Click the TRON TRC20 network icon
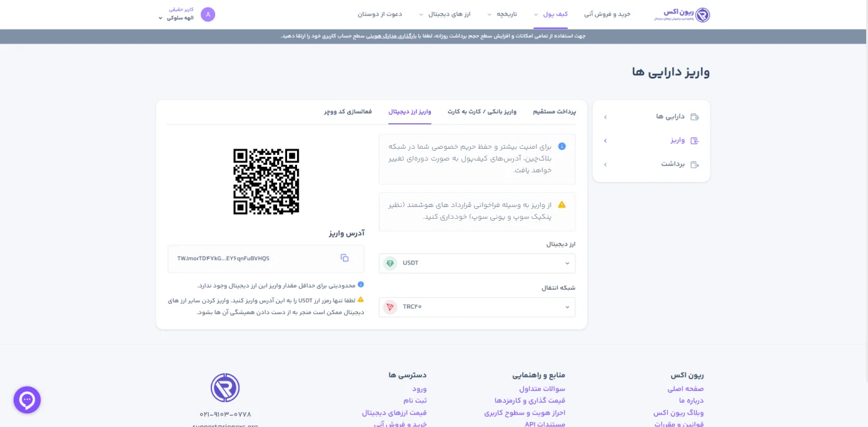 [390, 307]
